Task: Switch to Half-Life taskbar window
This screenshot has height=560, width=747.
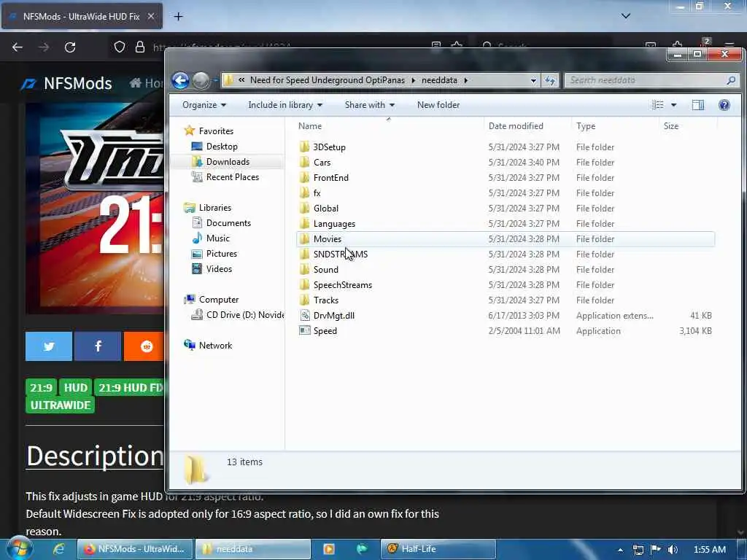Action: point(438,549)
